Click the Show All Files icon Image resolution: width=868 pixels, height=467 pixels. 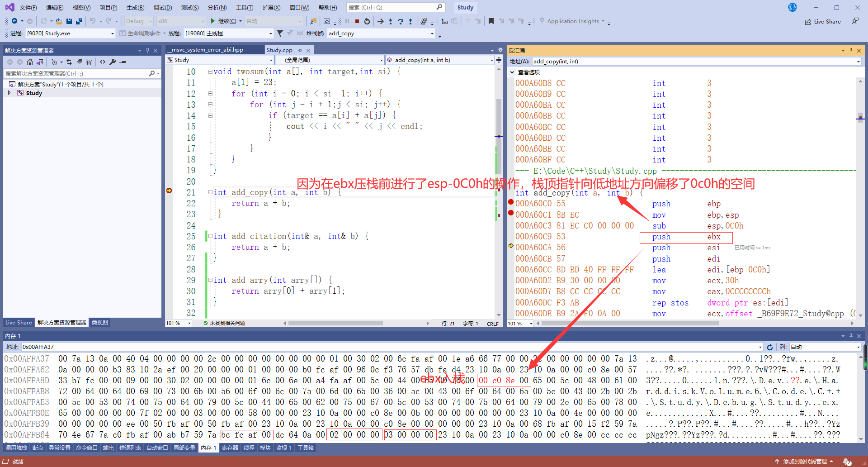[x=89, y=62]
